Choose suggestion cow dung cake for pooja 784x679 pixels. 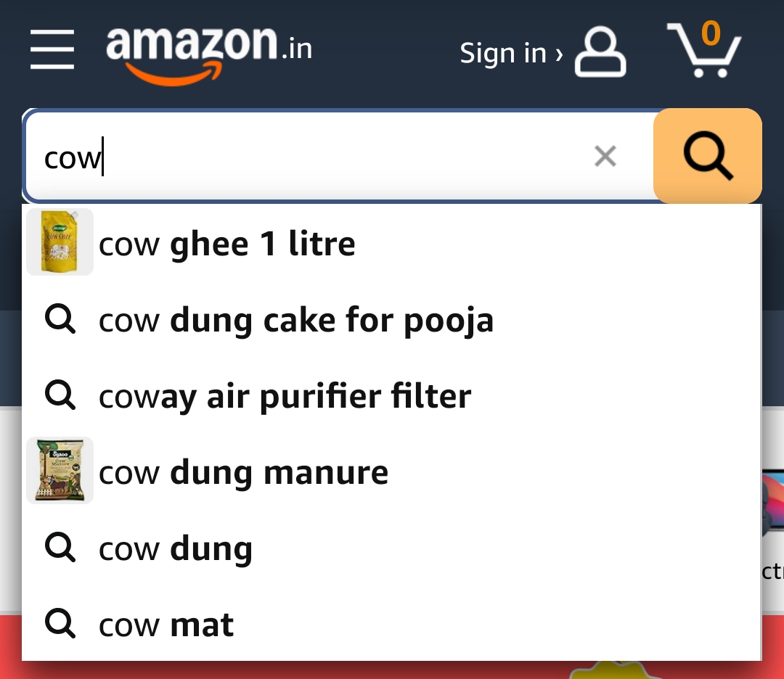click(x=296, y=321)
